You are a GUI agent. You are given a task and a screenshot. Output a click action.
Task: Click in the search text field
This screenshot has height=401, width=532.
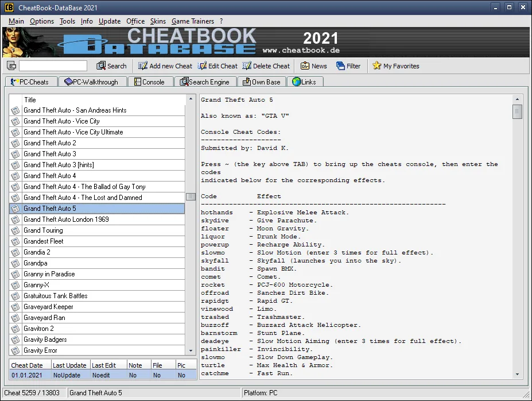pos(53,65)
